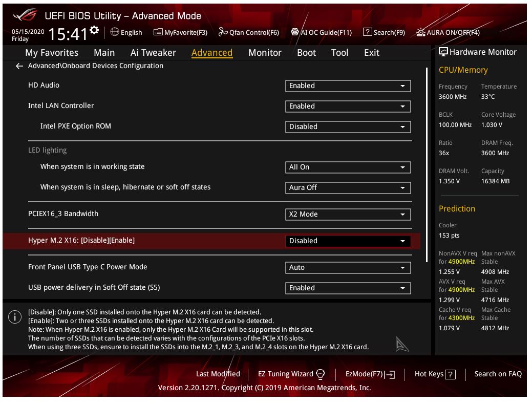
Task: Click the 153 pts Cooler value
Action: pyautogui.click(x=449, y=236)
